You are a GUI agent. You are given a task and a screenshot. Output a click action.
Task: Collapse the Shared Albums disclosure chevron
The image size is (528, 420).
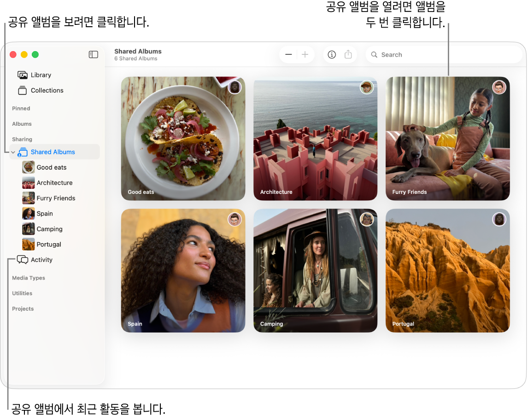click(13, 152)
